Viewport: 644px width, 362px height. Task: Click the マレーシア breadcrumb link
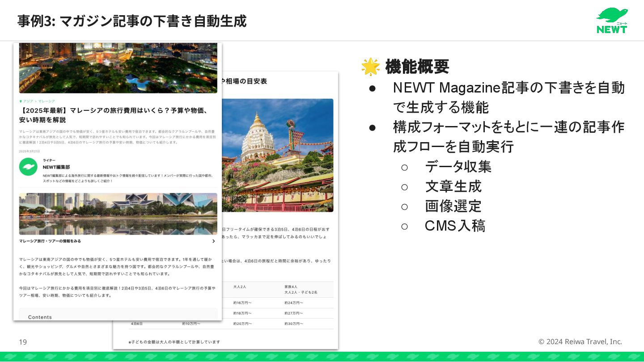point(47,101)
